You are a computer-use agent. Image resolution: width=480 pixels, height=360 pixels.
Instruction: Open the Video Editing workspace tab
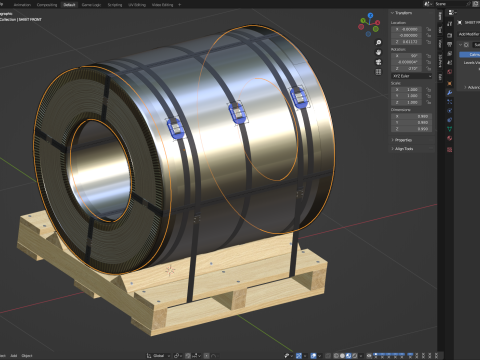pyautogui.click(x=162, y=5)
